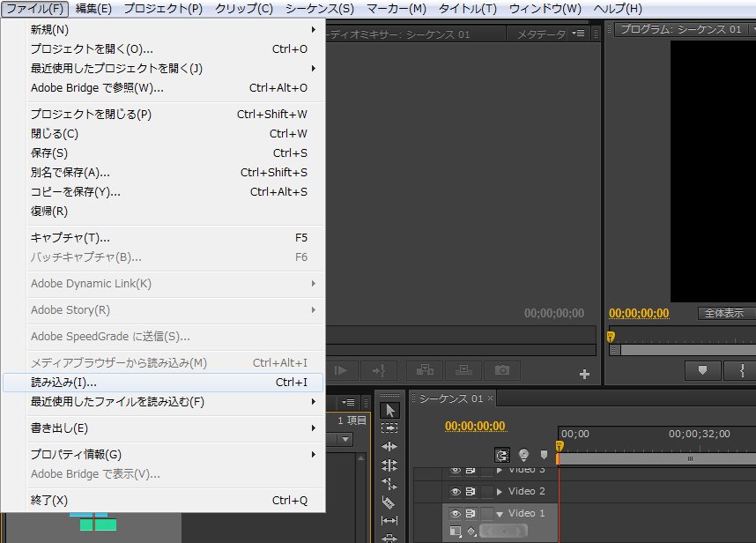Toggle Video 2 track eye visibility

tap(456, 491)
